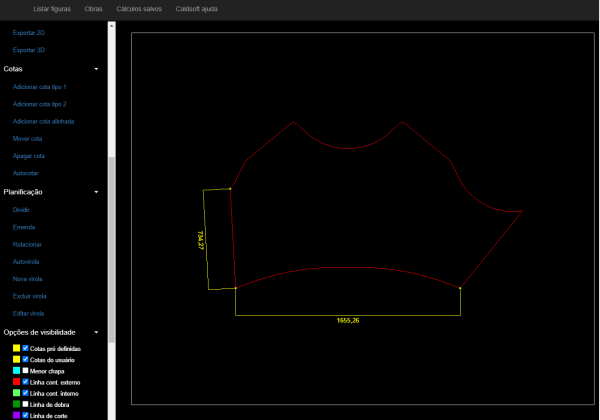The image size is (600, 420).
Task: Click the red swatch for Linha cont. externo
Action: click(16, 382)
